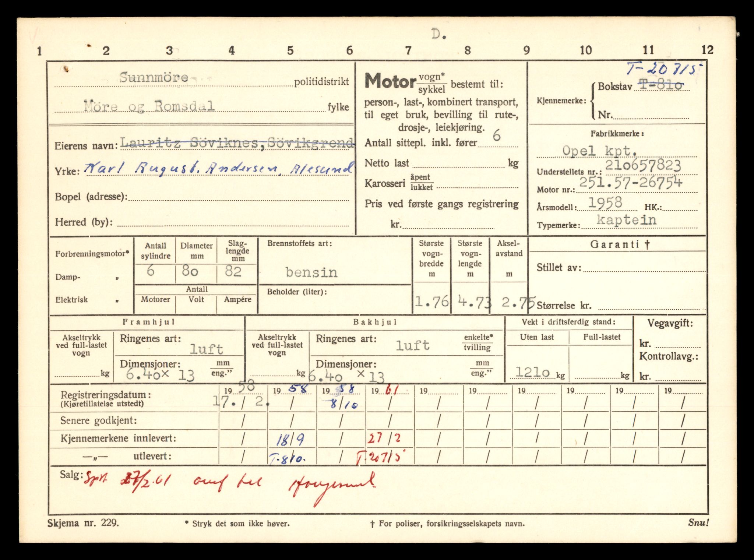This screenshot has height=560, width=754.
Task: Click the bensin fuel type entry
Action: [311, 272]
